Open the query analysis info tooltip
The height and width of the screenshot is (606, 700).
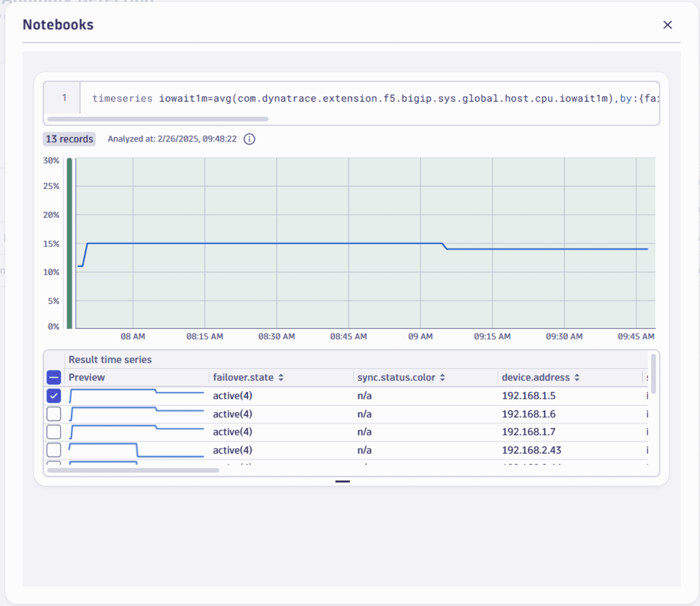coord(249,139)
